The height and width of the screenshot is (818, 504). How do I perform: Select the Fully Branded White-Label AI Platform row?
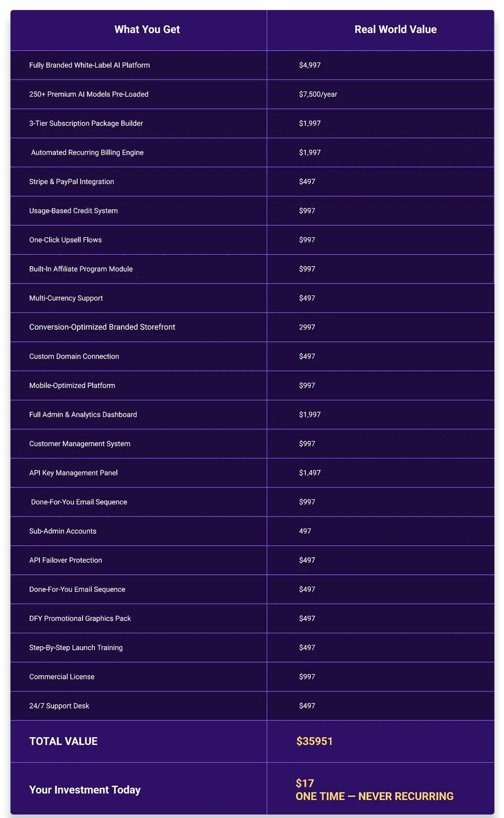(89, 65)
